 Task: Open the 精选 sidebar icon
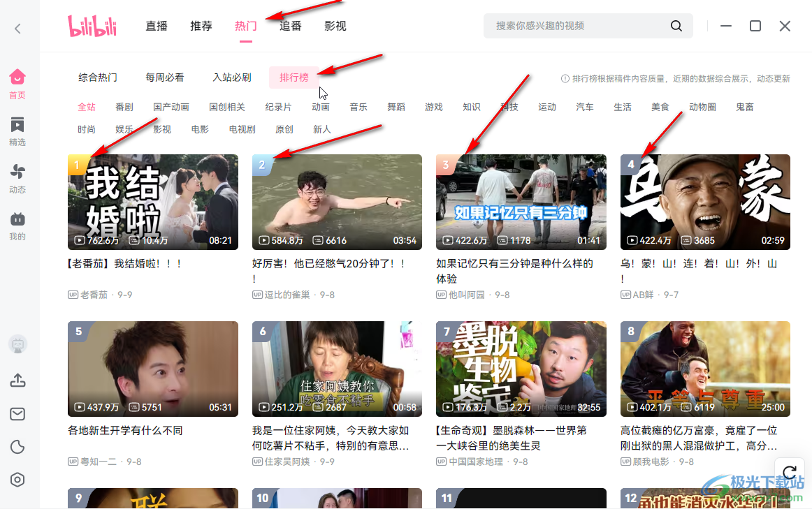(x=17, y=131)
